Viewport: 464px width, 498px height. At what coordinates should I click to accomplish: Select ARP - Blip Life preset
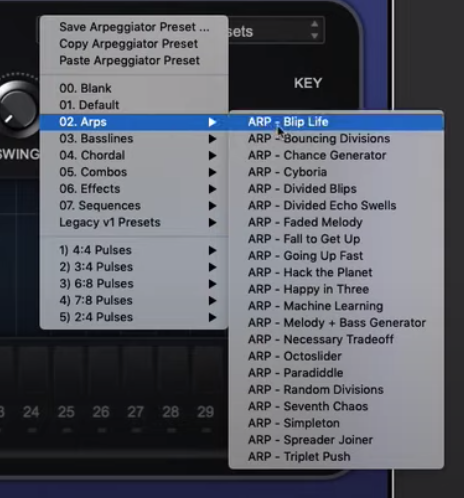click(x=336, y=122)
